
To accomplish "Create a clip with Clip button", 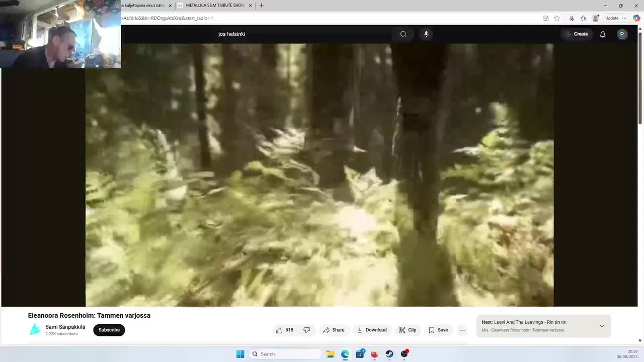I will tap(408, 330).
